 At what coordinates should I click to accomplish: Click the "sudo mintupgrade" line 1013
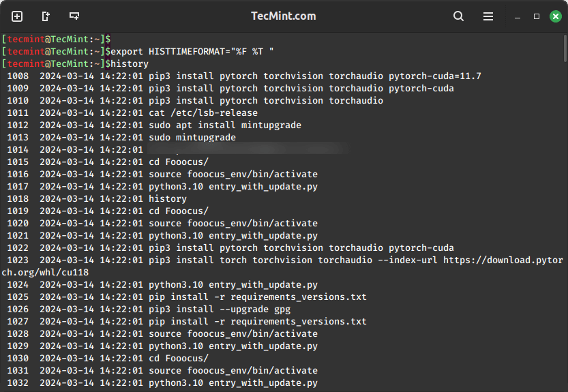pos(192,137)
